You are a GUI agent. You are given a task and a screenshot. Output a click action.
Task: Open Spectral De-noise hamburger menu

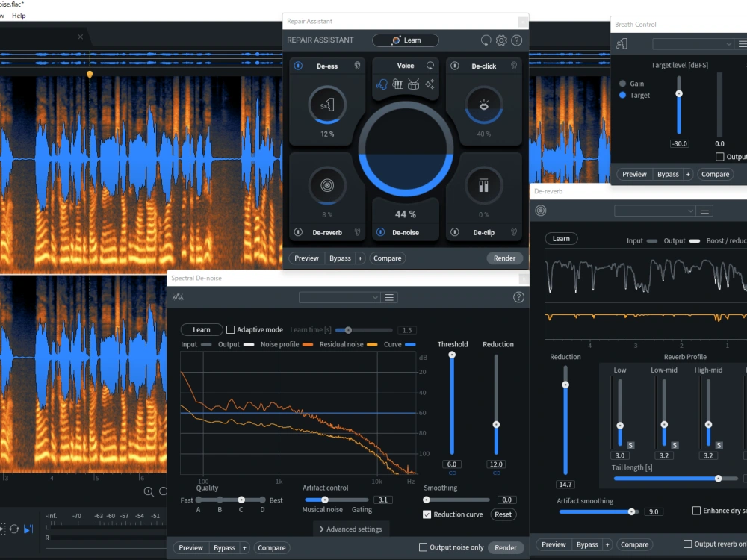(x=389, y=298)
